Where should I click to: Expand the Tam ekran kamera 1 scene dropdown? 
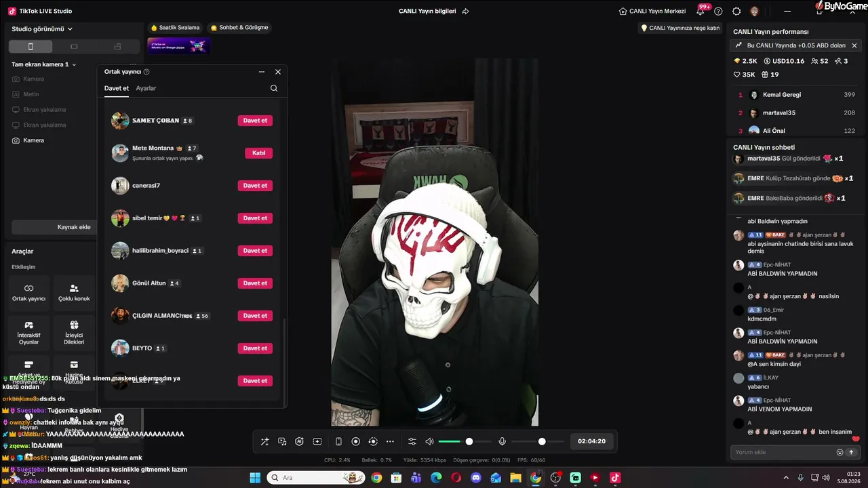[44, 64]
